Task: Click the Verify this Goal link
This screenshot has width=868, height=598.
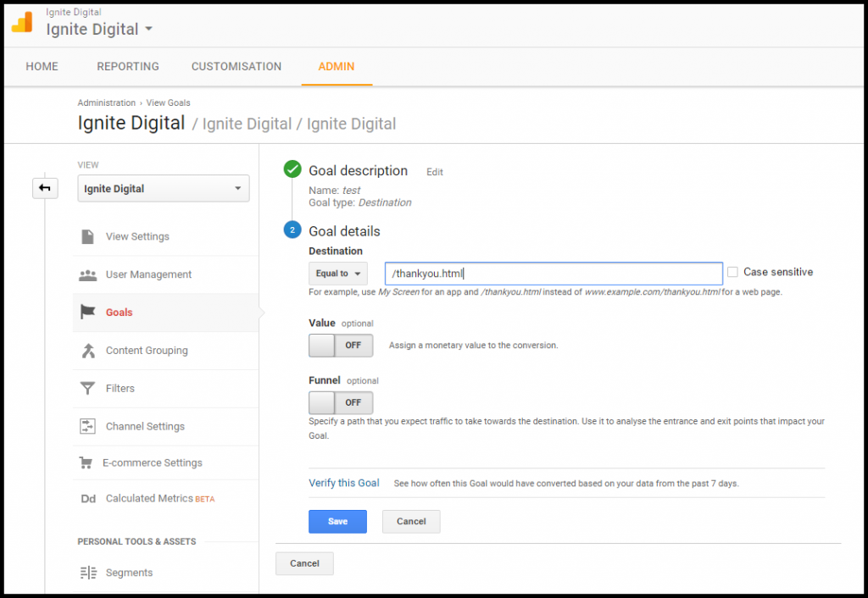Action: (x=344, y=483)
